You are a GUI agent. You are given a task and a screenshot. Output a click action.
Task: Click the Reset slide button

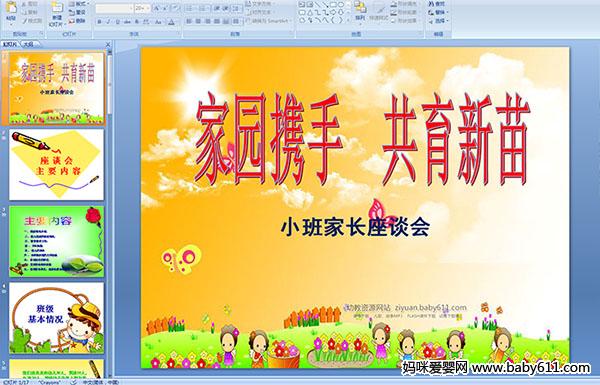click(77, 12)
